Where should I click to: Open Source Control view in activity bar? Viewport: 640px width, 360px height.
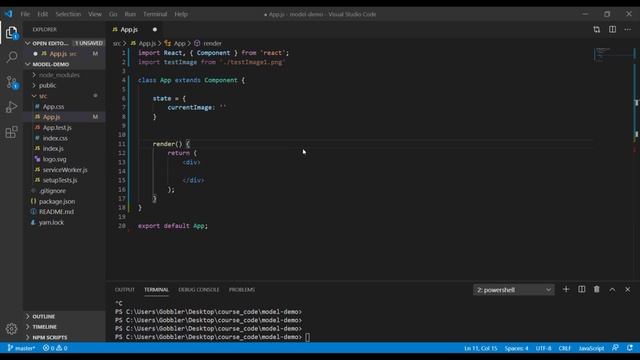tap(12, 82)
